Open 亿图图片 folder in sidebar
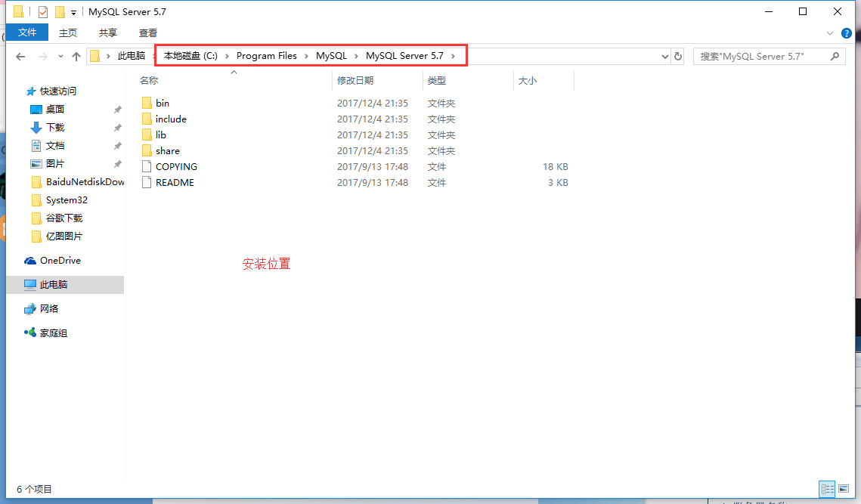This screenshot has width=861, height=504. [64, 236]
